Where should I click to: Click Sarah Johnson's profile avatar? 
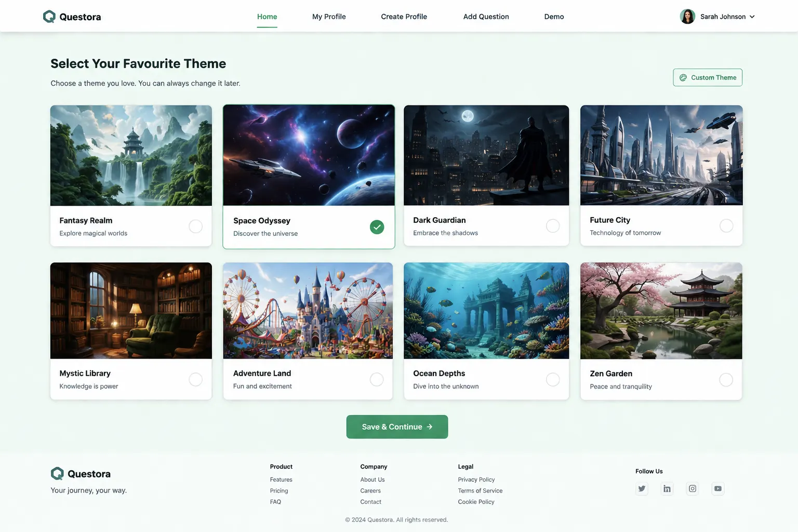point(687,17)
